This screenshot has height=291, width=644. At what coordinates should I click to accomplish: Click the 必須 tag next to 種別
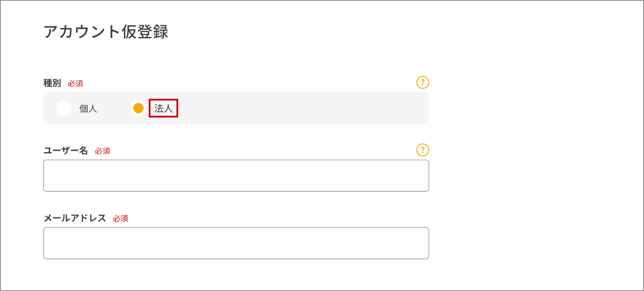[x=75, y=83]
